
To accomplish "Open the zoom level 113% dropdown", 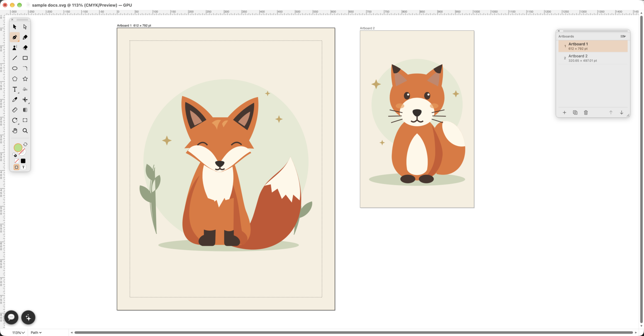I will (18, 333).
